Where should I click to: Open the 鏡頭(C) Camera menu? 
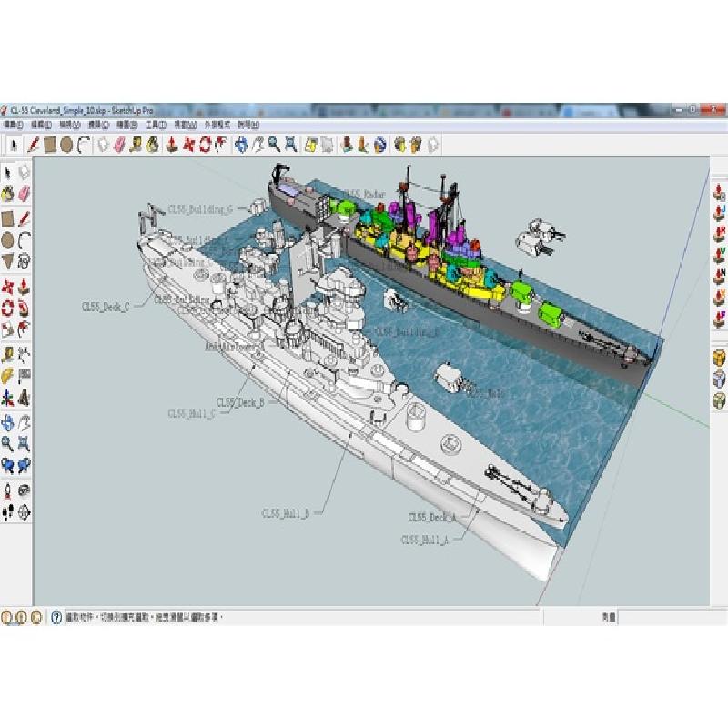tap(98, 125)
